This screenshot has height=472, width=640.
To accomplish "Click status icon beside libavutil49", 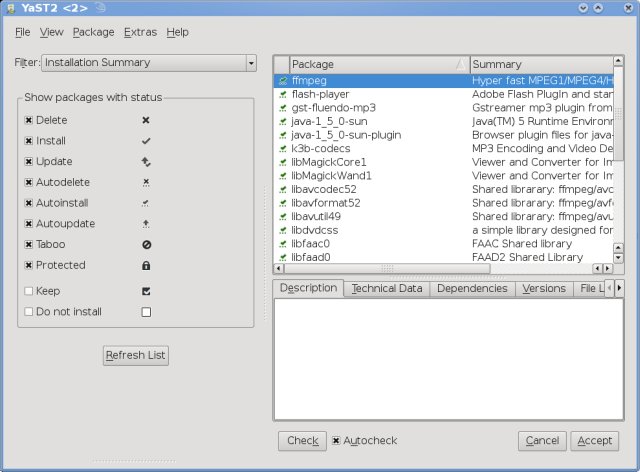I will click(282, 217).
